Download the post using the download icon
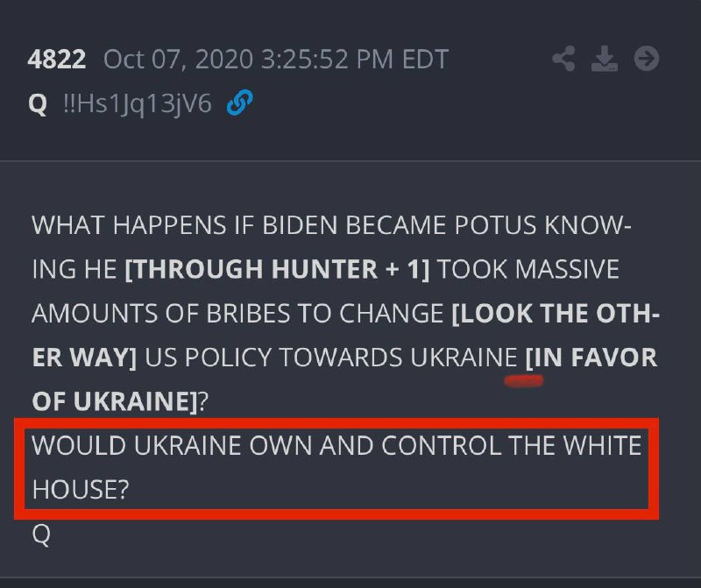Screen dimensions: 701x588 (x=605, y=59)
